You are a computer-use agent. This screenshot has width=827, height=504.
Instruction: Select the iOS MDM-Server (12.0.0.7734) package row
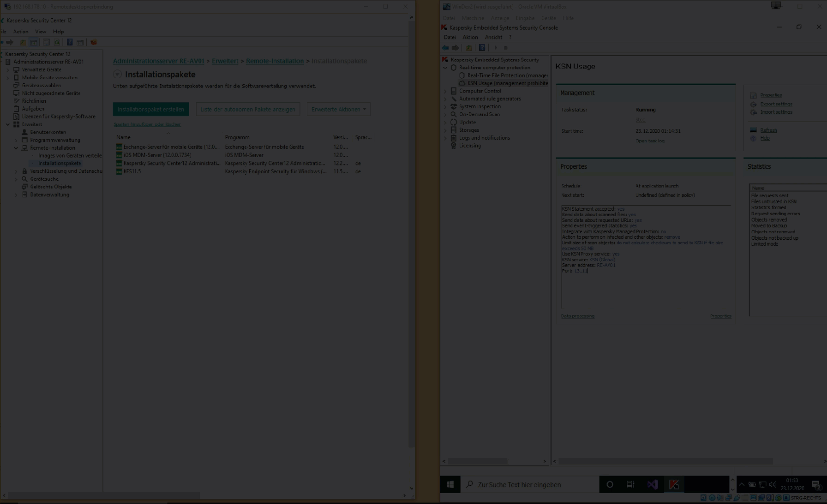(244, 155)
